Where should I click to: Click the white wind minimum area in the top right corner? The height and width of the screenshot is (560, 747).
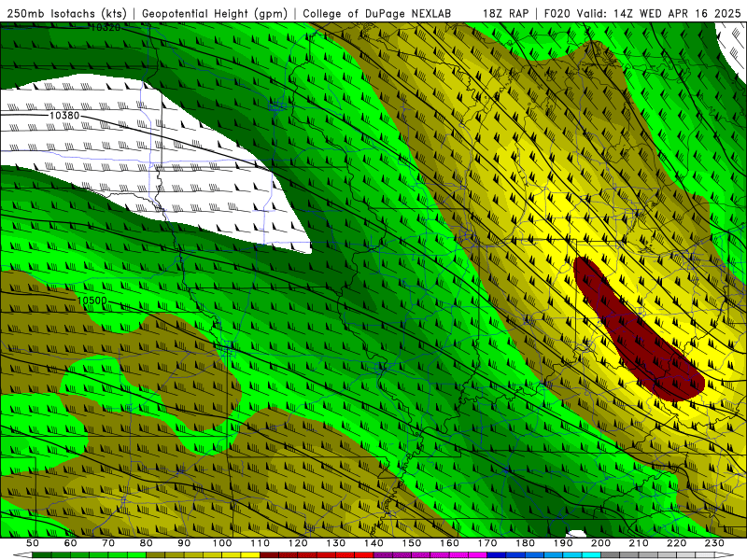point(733,48)
